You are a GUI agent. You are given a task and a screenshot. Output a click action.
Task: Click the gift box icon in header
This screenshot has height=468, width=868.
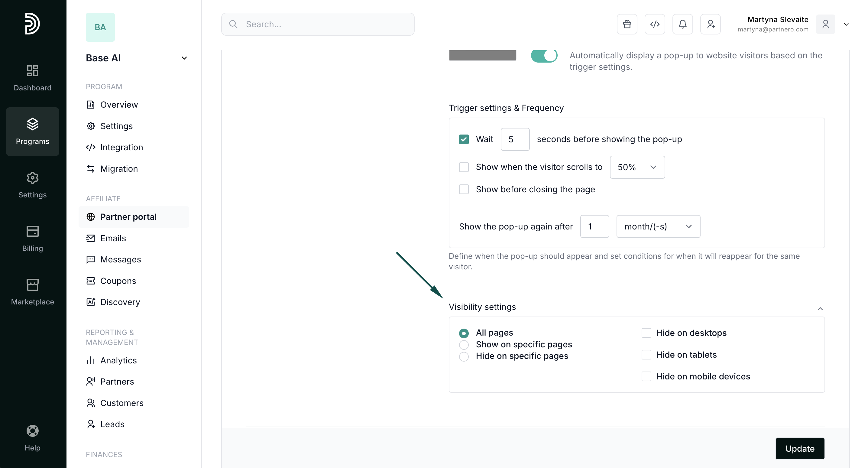(x=627, y=24)
